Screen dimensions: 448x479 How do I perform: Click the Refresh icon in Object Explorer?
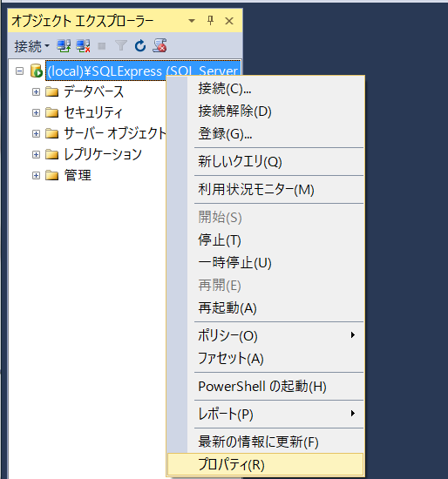[140, 46]
